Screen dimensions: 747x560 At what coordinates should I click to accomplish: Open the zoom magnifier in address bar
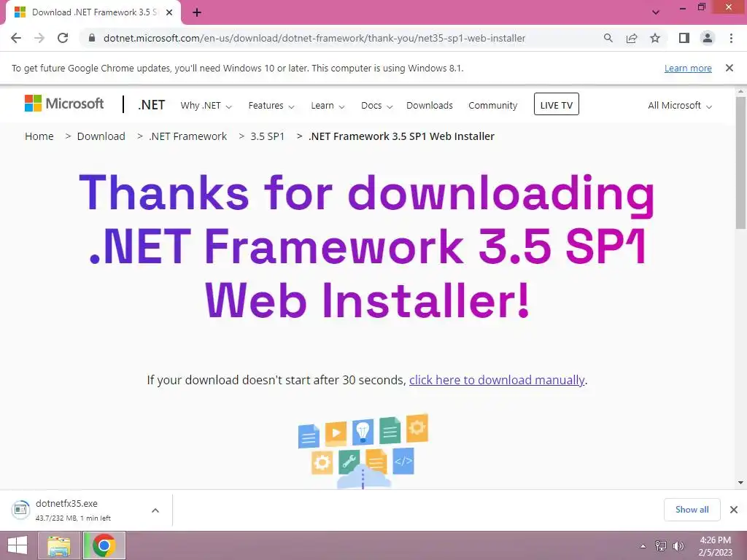point(608,38)
